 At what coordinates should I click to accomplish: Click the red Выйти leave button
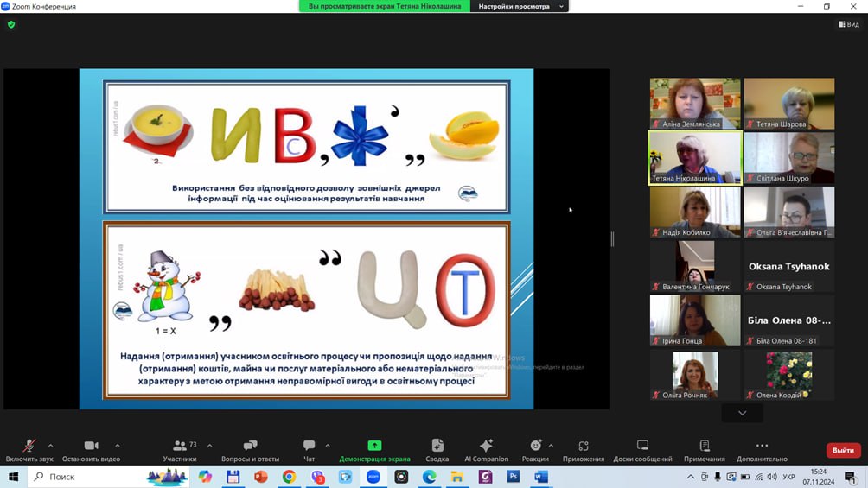click(843, 450)
